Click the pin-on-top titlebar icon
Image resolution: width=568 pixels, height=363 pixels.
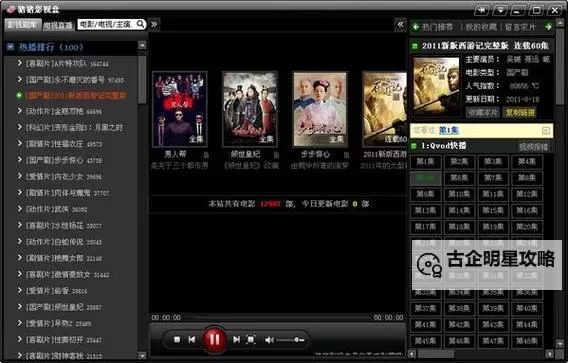[x=481, y=10]
